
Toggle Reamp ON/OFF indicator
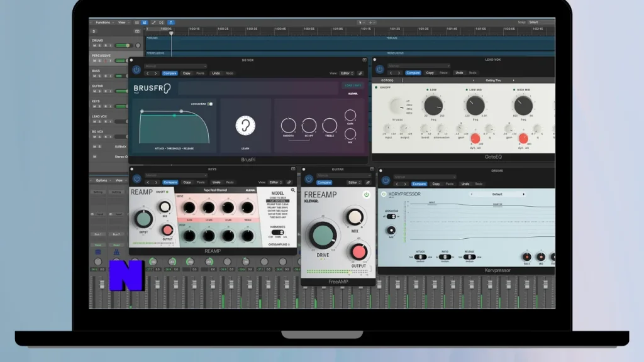coord(167,192)
